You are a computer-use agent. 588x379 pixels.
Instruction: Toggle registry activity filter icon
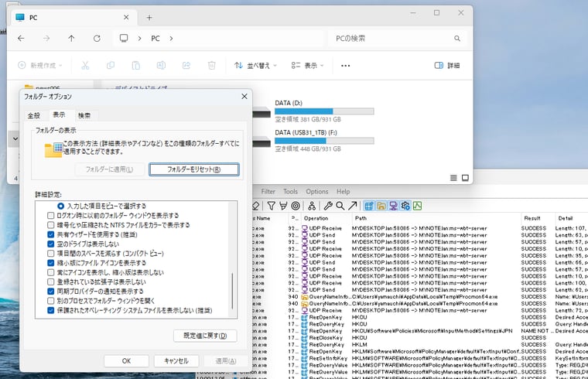pyautogui.click(x=369, y=206)
